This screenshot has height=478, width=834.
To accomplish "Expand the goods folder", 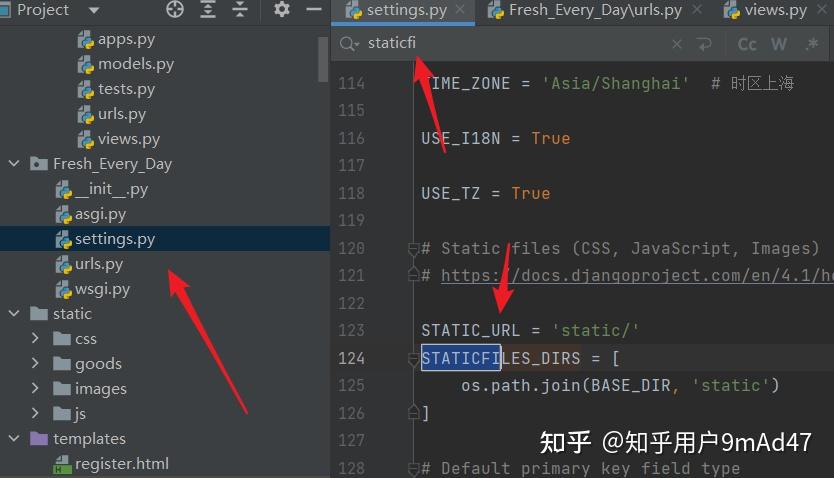I will point(35,363).
